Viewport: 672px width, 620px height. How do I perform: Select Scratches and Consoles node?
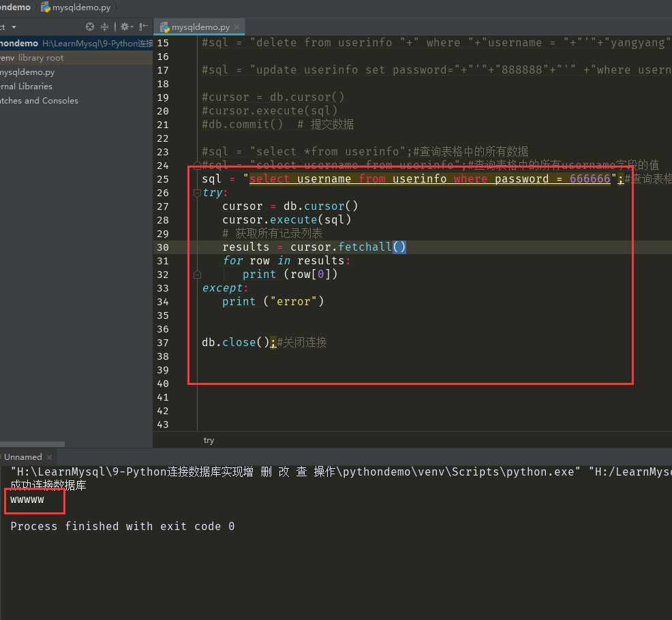[39, 101]
